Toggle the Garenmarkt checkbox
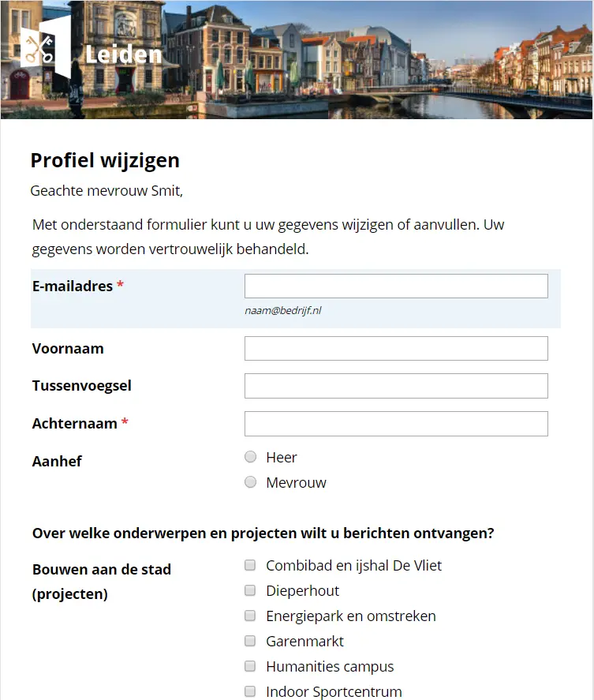The image size is (594, 700). [251, 641]
